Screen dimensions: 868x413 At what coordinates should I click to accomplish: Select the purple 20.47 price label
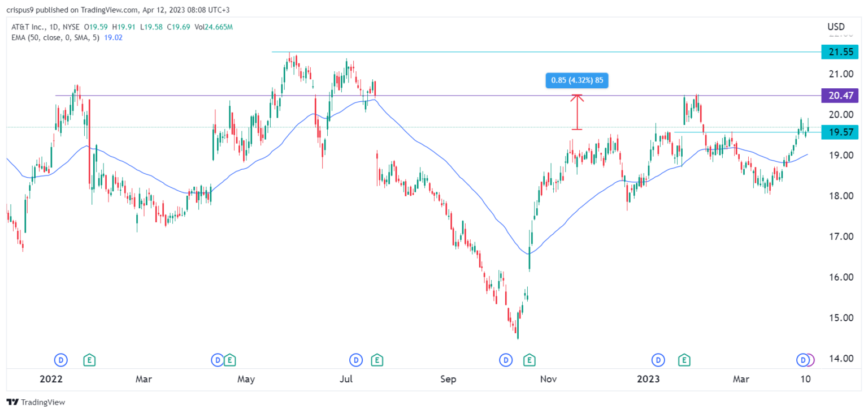pos(839,96)
